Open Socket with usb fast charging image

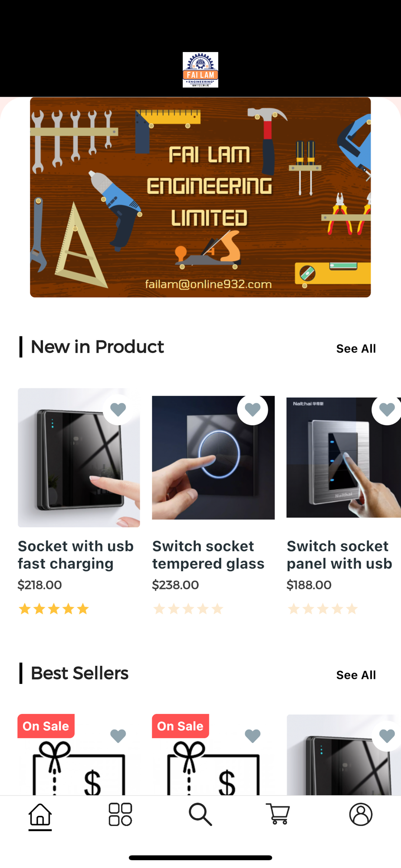coord(79,457)
